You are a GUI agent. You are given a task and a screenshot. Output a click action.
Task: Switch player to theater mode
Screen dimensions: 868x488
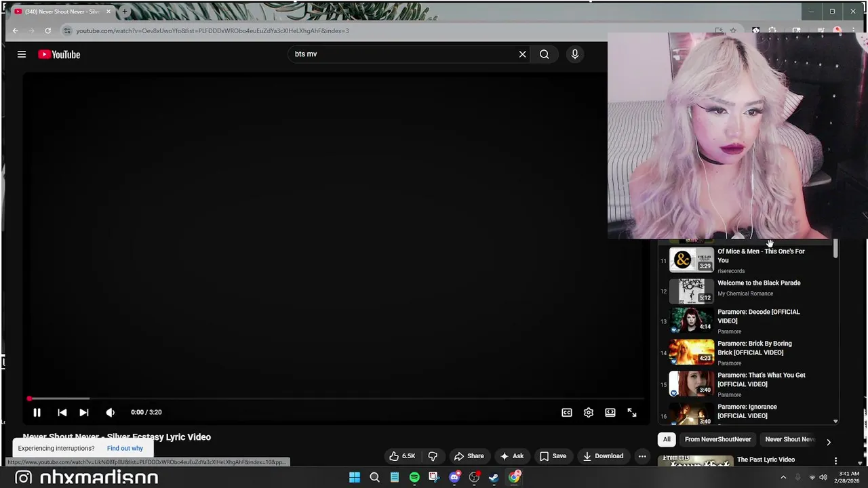pyautogui.click(x=610, y=412)
